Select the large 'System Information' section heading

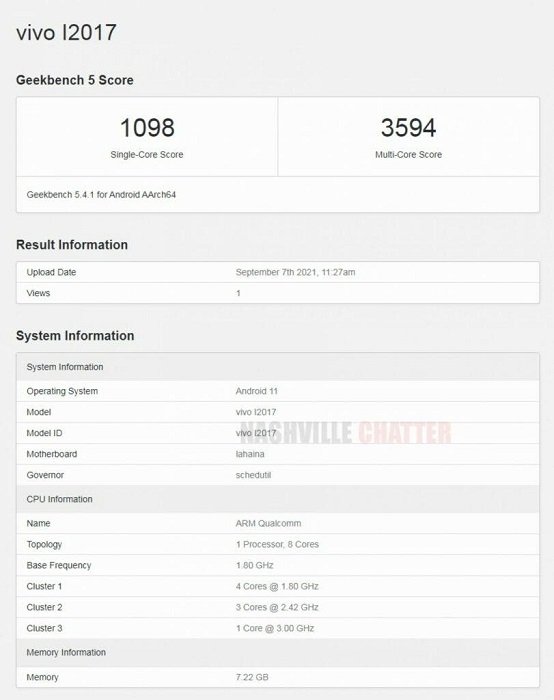tap(75, 336)
